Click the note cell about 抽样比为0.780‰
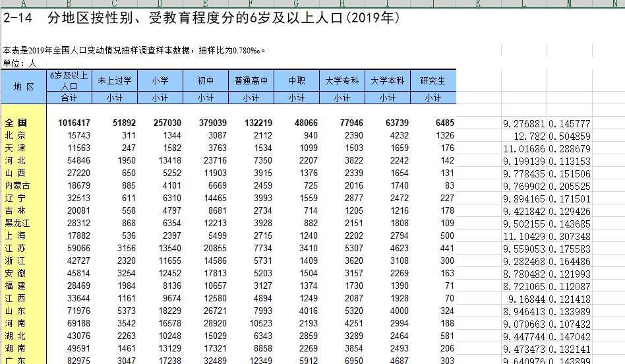625x364 pixels. [x=134, y=51]
